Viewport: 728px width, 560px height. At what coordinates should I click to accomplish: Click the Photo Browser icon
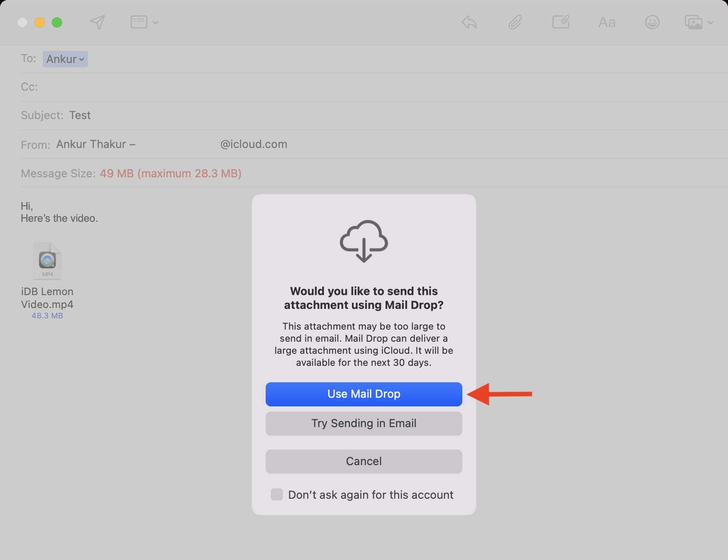[693, 22]
